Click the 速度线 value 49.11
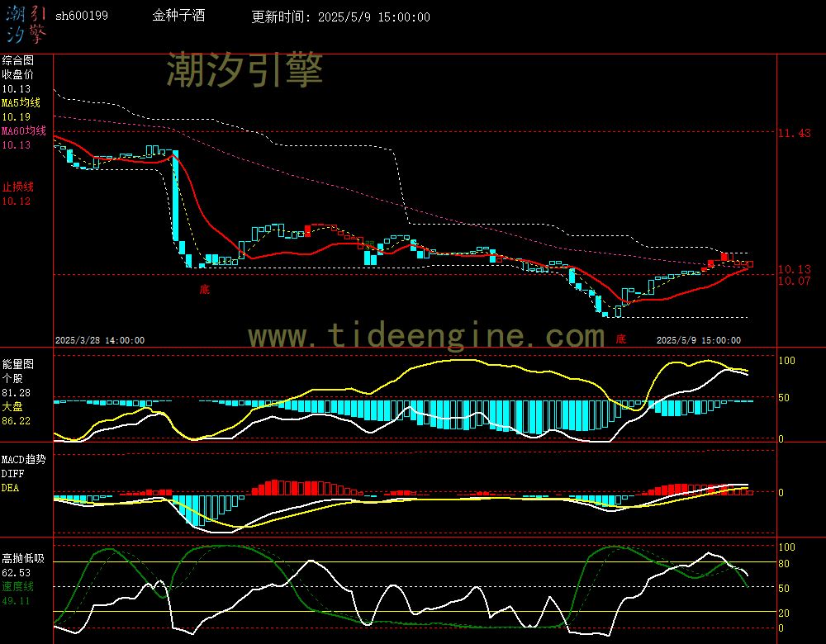Image resolution: width=826 pixels, height=644 pixels. pos(17,601)
